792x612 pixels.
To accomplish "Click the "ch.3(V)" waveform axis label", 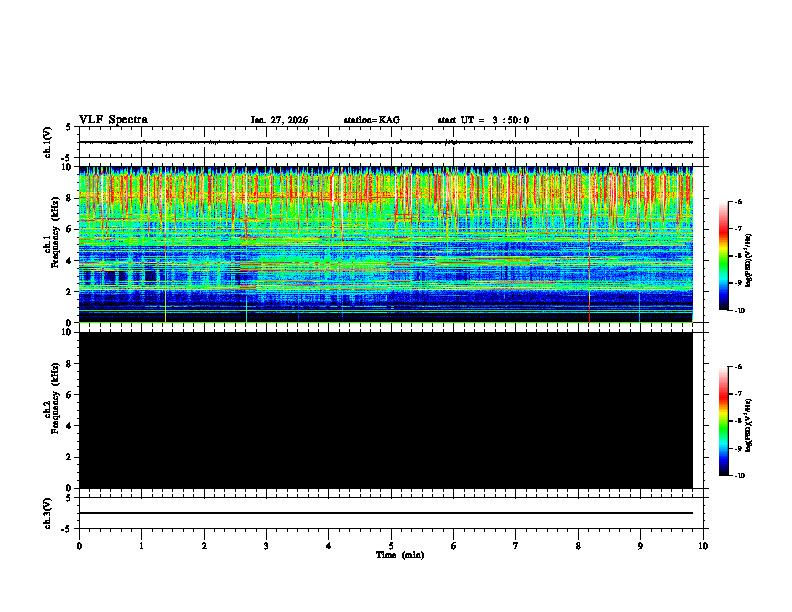I will pyautogui.click(x=47, y=513).
